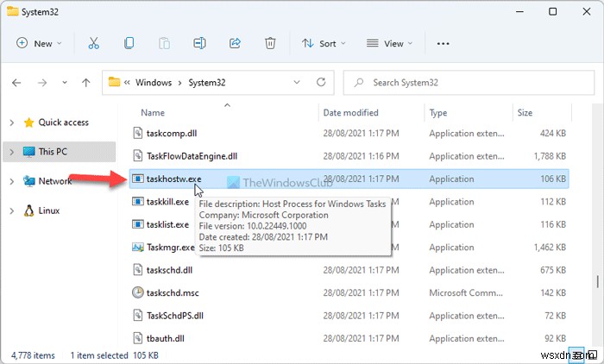This screenshot has height=364, width=604.
Task: Go up one folder level
Action: click(86, 83)
